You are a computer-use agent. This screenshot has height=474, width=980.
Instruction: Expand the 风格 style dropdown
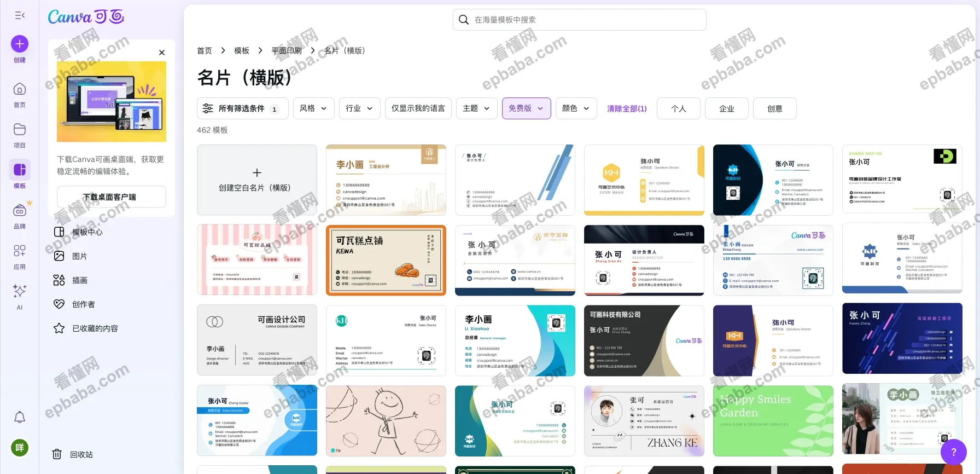(314, 108)
